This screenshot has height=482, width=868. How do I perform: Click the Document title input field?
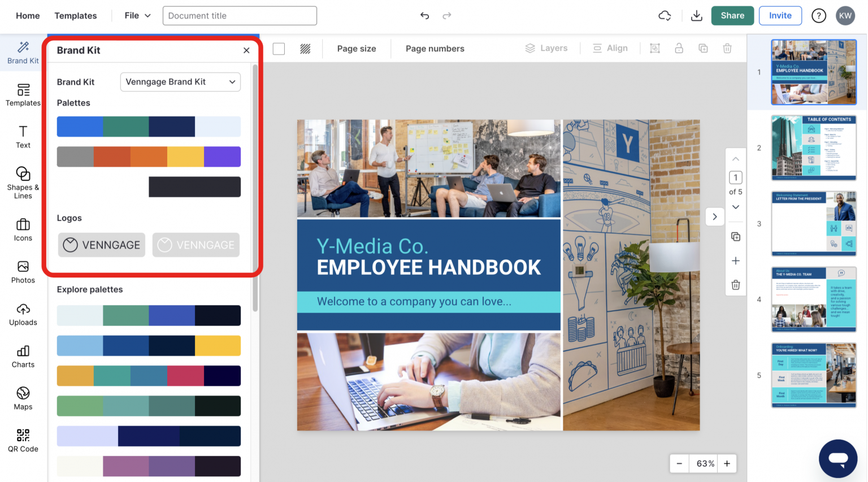(239, 15)
